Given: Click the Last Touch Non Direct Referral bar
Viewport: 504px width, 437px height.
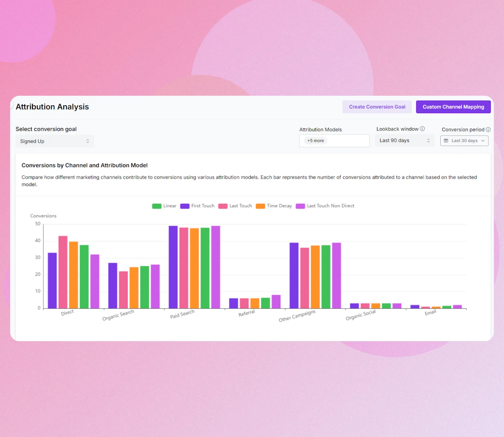Looking at the screenshot, I should pyautogui.click(x=276, y=302).
